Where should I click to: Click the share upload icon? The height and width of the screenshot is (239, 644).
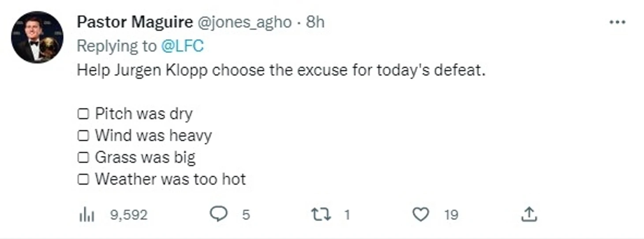pyautogui.click(x=528, y=215)
